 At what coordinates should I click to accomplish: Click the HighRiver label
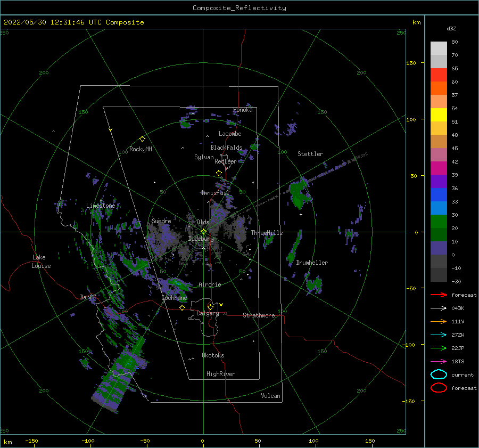coord(221,374)
